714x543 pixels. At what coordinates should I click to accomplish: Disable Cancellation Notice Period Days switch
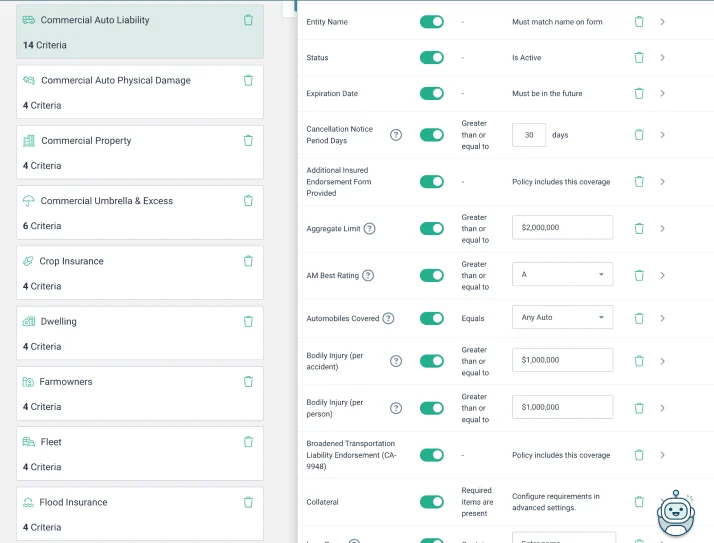tap(432, 135)
